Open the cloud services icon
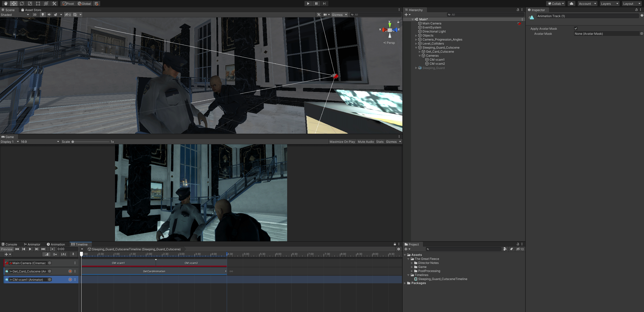Screen dimensions: 644x312 coord(572,4)
